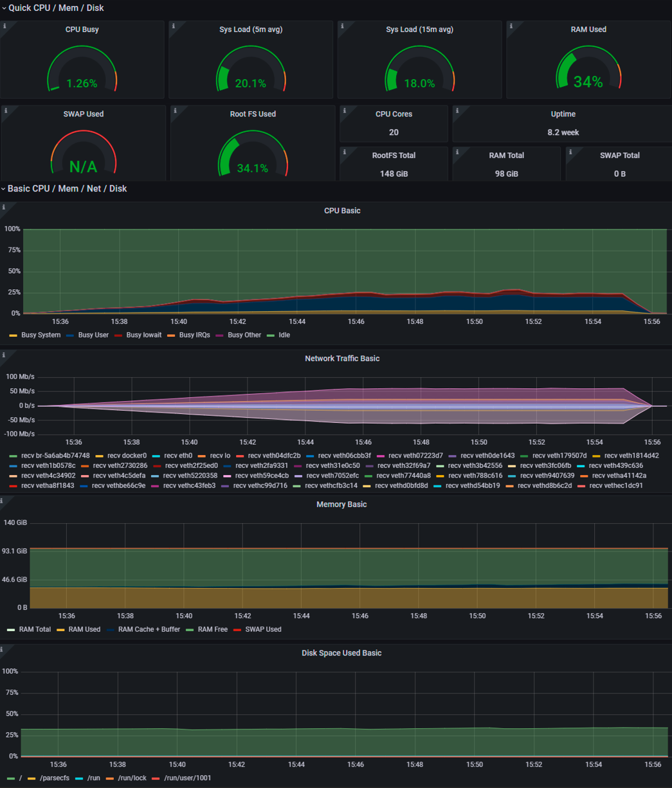Open the Disk Space Used Basic panel menu
672x788 pixels.
(x=341, y=653)
